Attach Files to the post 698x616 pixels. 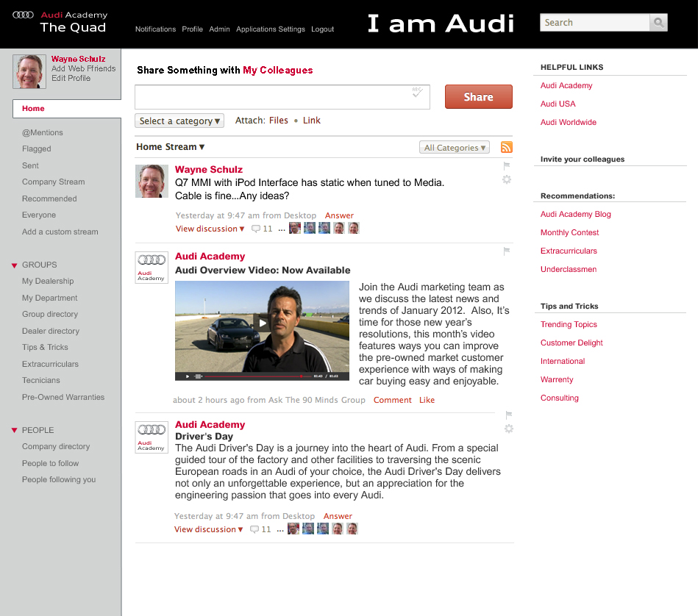279,121
